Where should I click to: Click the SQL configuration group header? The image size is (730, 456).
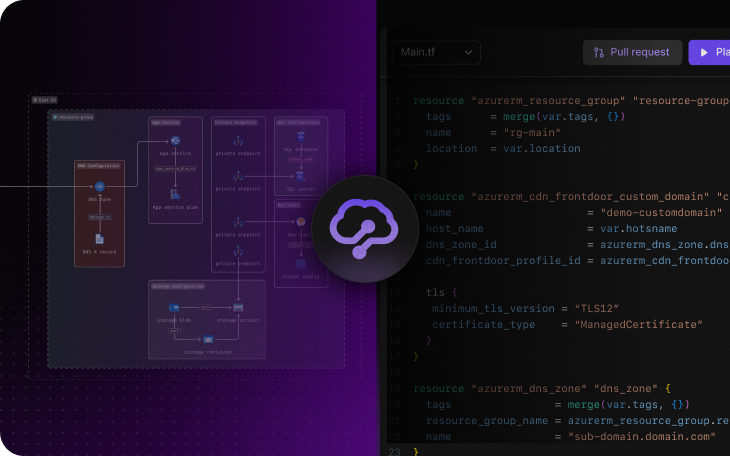point(298,123)
